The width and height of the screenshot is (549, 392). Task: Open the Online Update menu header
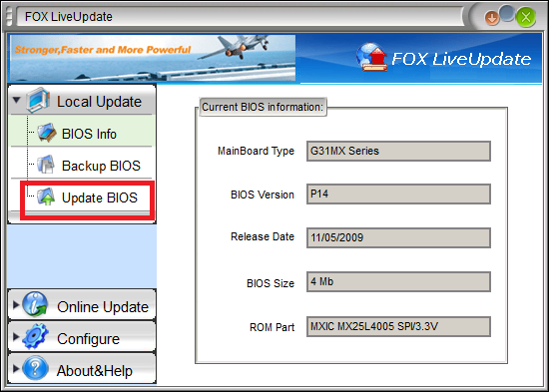tap(82, 304)
